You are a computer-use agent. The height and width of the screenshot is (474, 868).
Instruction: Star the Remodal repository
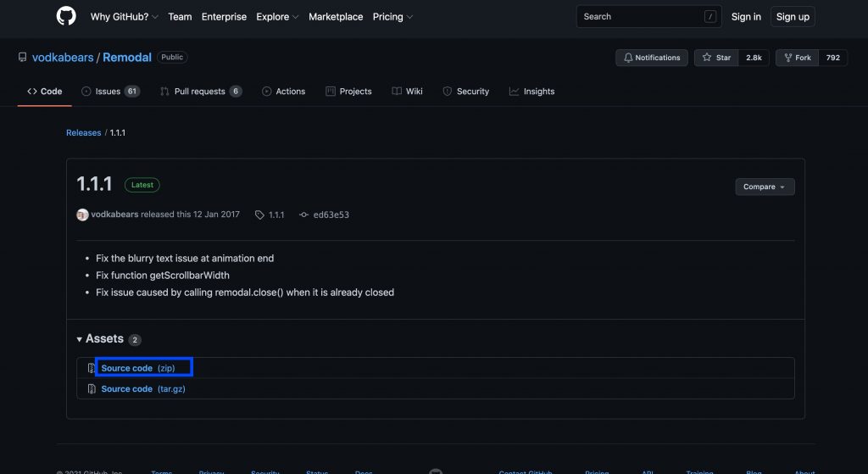(x=716, y=58)
